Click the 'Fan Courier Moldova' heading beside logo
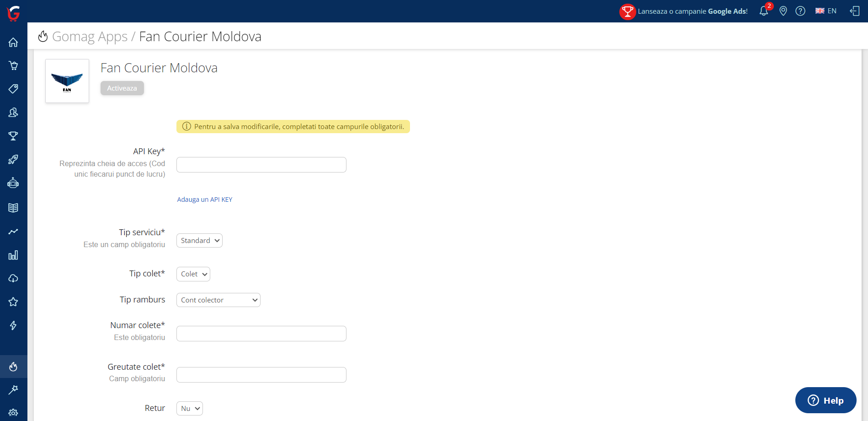The height and width of the screenshot is (421, 868). [x=159, y=68]
